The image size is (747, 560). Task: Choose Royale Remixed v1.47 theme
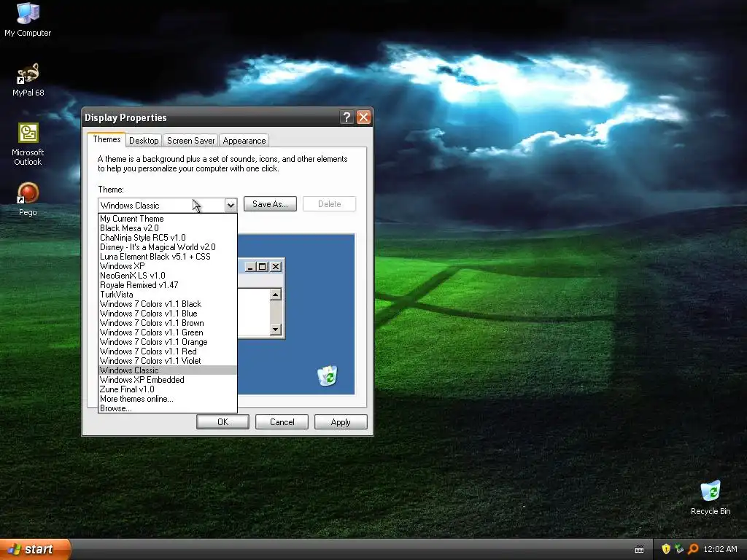167,285
